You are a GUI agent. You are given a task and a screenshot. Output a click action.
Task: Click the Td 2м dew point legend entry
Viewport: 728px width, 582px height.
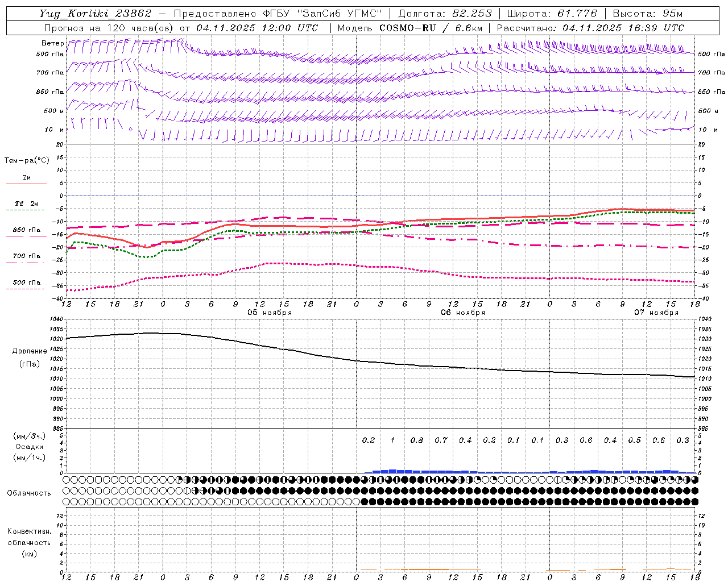coord(27,203)
